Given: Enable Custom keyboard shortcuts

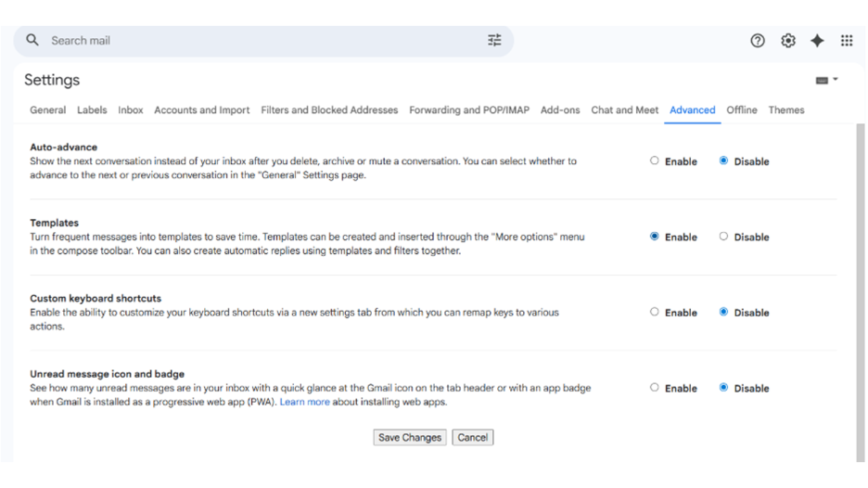Looking at the screenshot, I should pyautogui.click(x=655, y=312).
